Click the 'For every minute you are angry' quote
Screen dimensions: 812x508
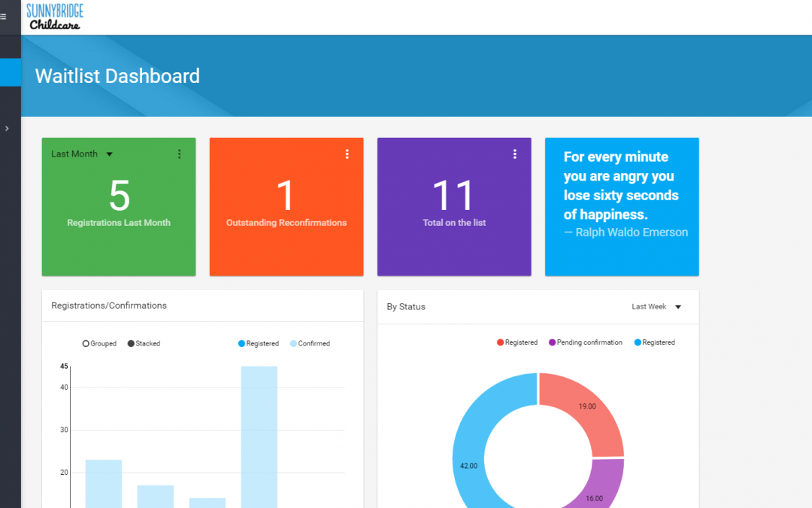621,186
